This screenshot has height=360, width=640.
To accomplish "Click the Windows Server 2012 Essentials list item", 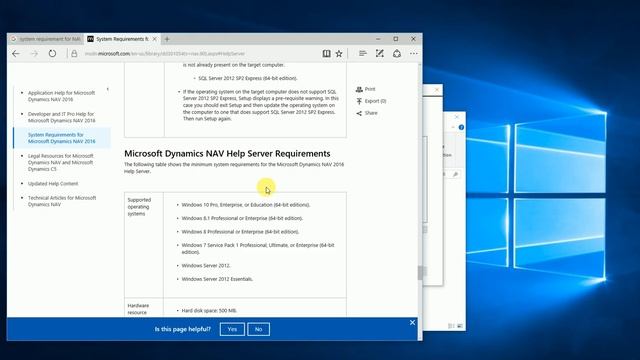I will (217, 279).
